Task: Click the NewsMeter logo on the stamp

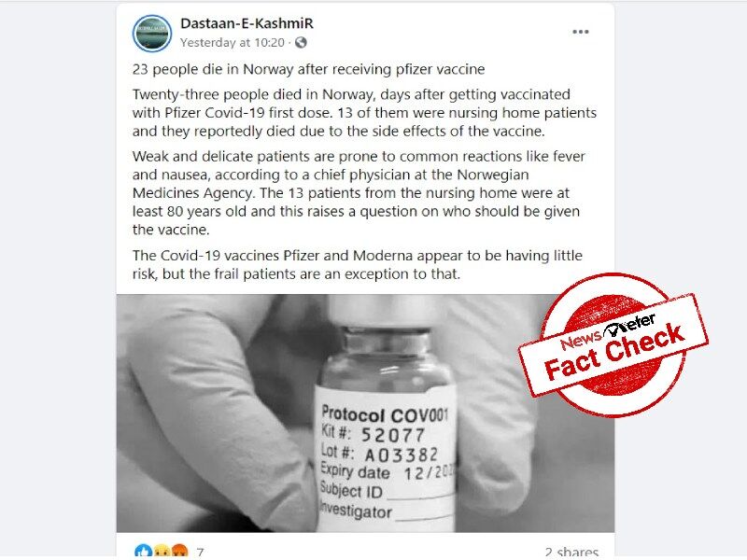Action: tap(608, 332)
